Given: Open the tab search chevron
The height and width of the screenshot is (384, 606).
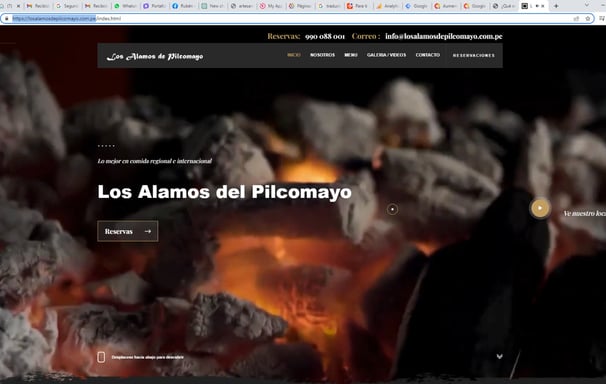Looking at the screenshot, I should pyautogui.click(x=587, y=5).
